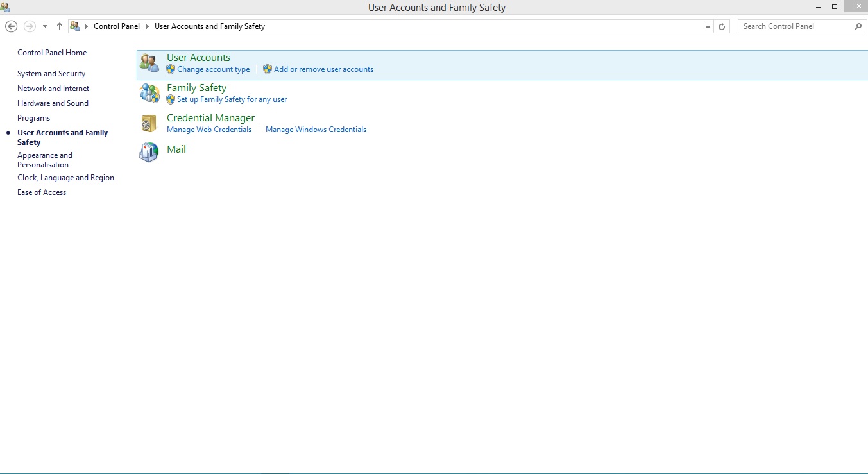Viewport: 868px width, 474px height.
Task: Click the Mail icon
Action: (x=148, y=153)
